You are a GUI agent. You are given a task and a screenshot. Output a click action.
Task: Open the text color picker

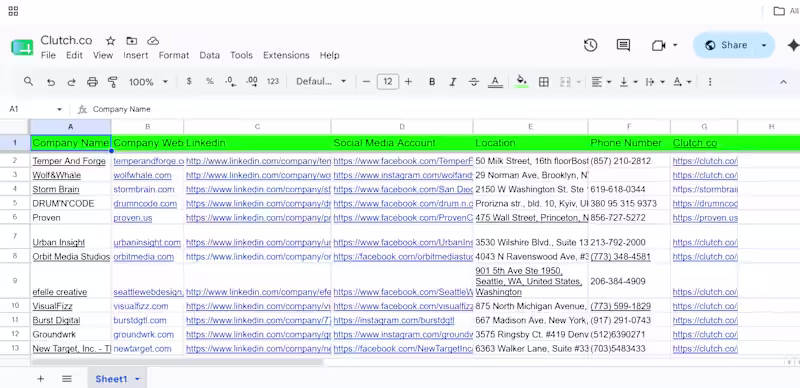pyautogui.click(x=495, y=82)
